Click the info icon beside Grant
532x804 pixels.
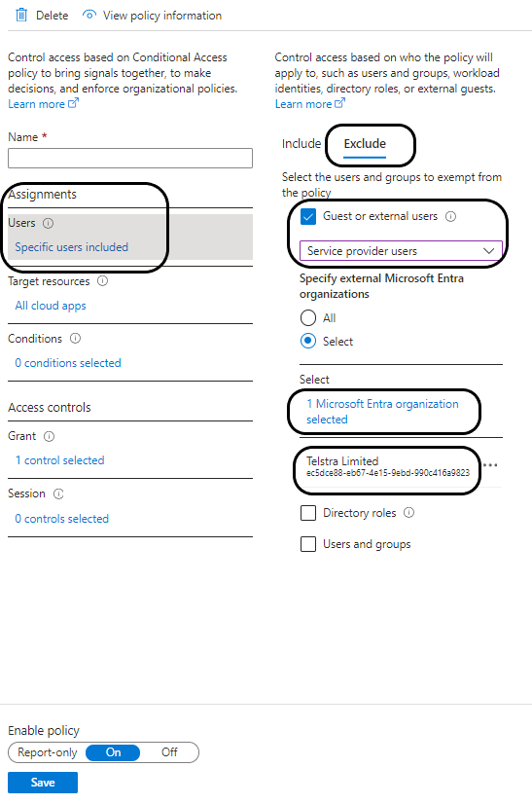coord(50,436)
